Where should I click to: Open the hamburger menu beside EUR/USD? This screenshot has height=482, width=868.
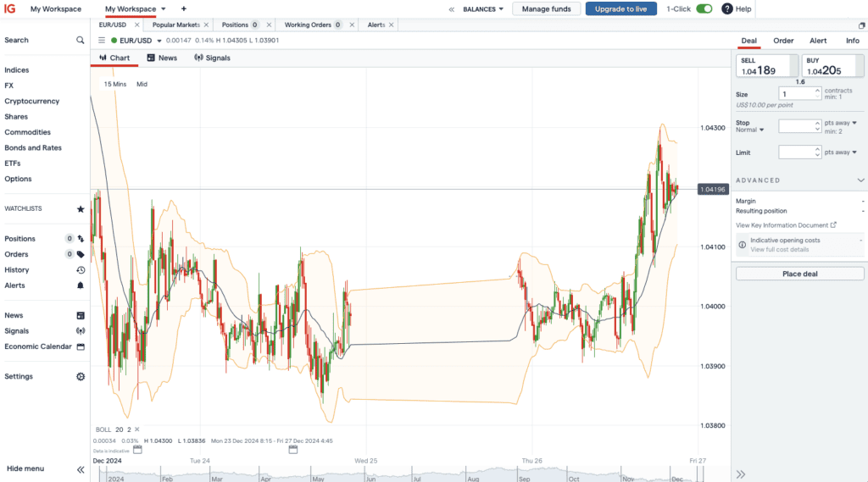102,40
